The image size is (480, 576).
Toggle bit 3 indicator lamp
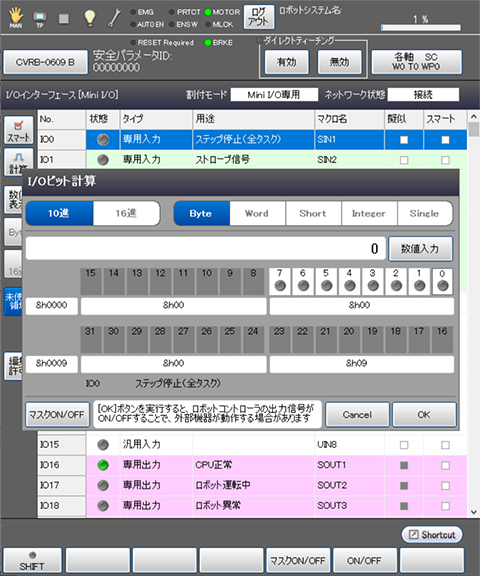(373, 285)
